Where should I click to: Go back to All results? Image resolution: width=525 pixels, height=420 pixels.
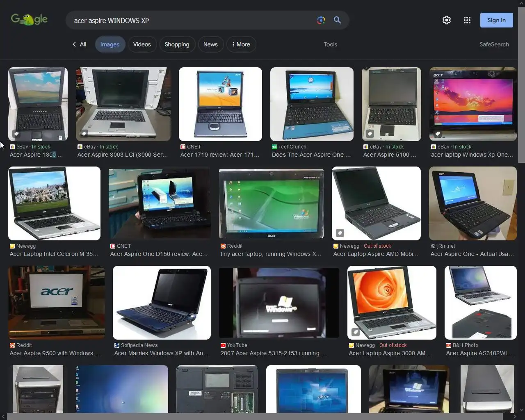(79, 44)
